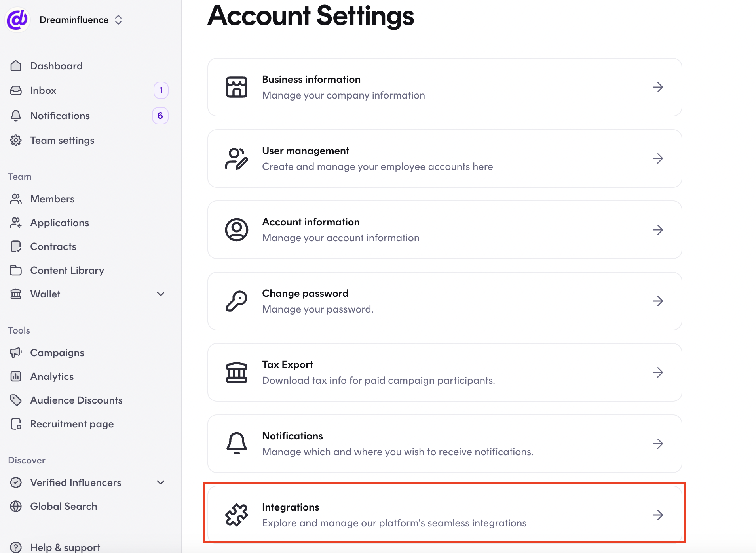
Task: Open the Inbox tray icon
Action: pos(16,90)
